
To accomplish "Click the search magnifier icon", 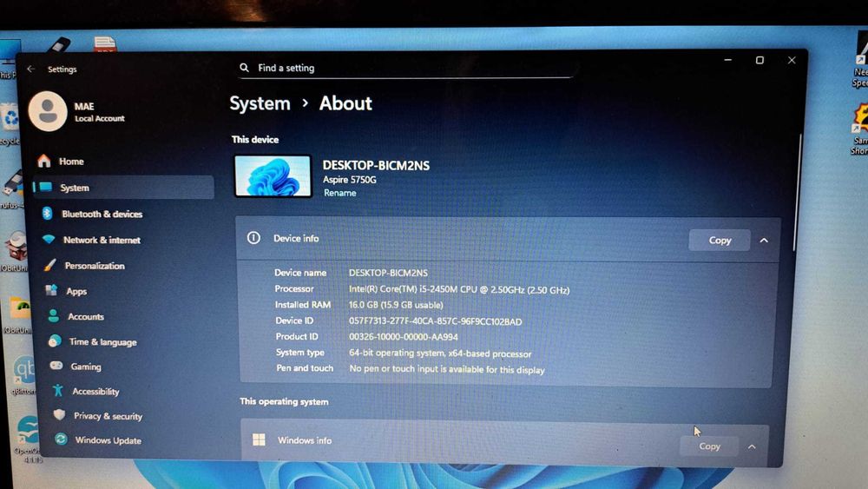I will [244, 68].
